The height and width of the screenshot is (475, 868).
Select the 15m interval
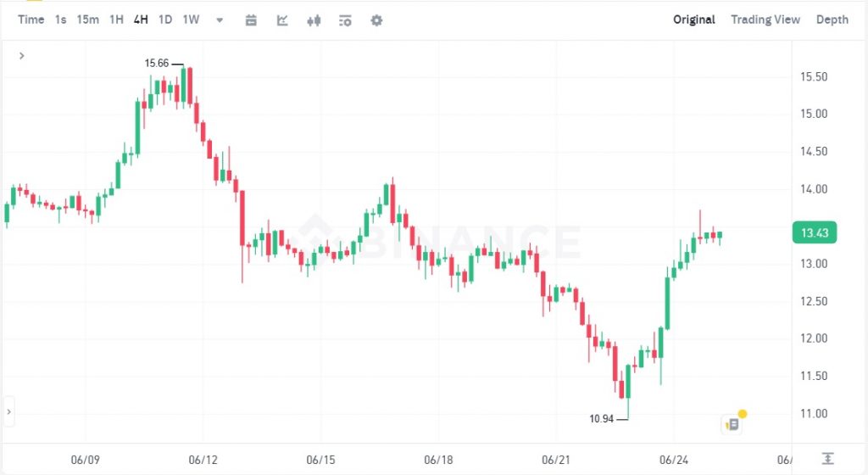click(87, 20)
